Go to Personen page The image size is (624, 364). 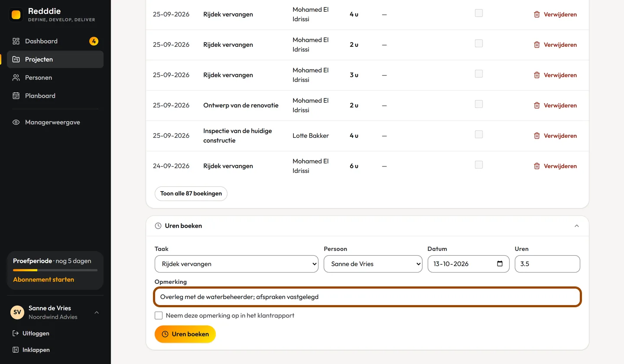point(55,78)
